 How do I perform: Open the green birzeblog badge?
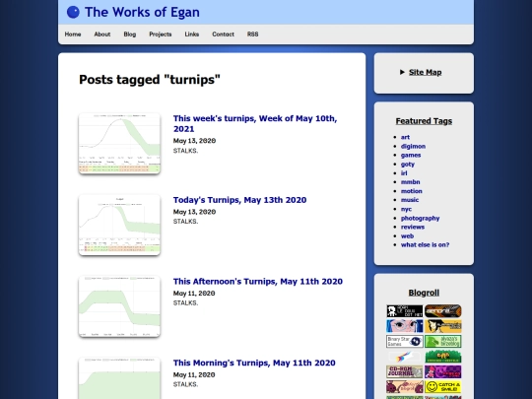point(442,341)
